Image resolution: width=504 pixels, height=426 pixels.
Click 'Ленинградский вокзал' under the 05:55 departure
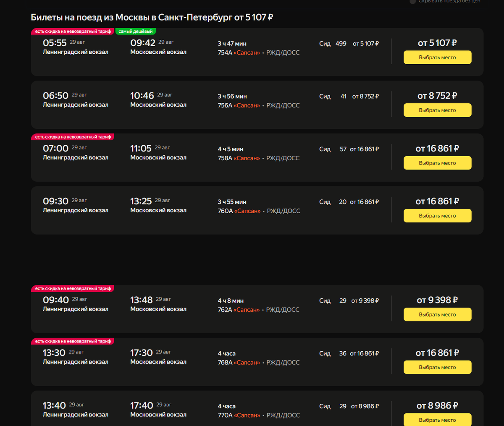tap(76, 52)
